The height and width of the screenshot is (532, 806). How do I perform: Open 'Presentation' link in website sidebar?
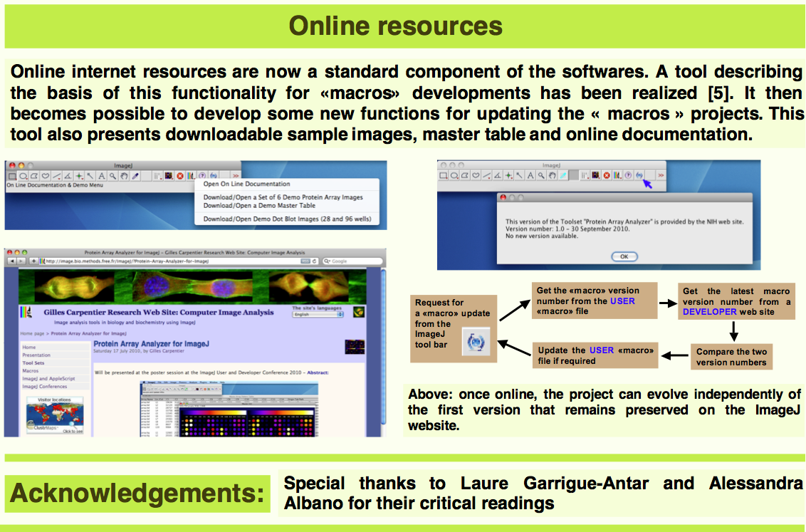pyautogui.click(x=36, y=355)
